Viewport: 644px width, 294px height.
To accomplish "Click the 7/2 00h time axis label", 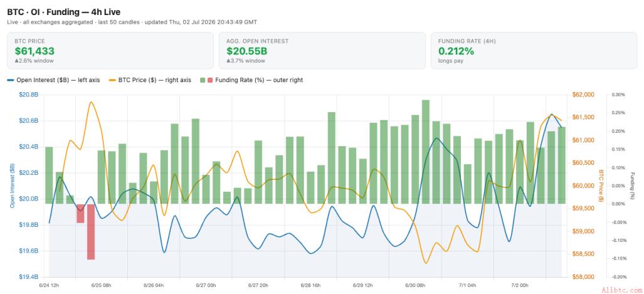I will click(520, 285).
